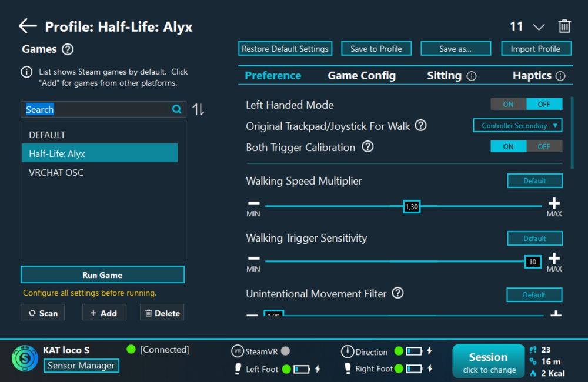
Task: Set Both Trigger Calibration to ON
Action: pos(508,146)
